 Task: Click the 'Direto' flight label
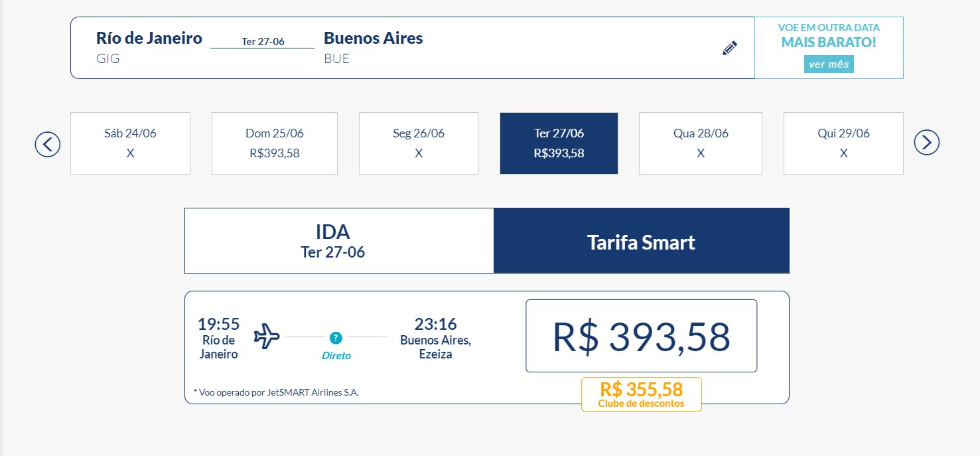click(336, 356)
